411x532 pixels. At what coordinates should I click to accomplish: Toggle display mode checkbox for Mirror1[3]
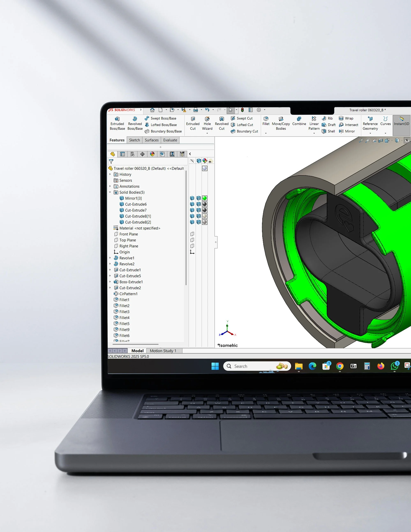click(x=199, y=198)
